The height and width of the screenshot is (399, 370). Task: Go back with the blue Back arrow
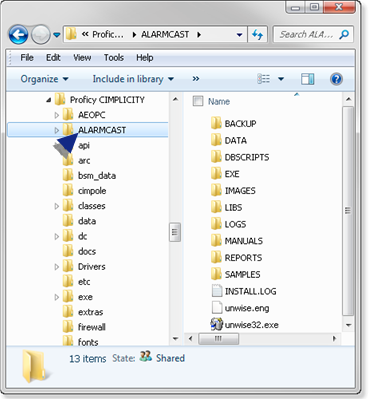coord(18,34)
